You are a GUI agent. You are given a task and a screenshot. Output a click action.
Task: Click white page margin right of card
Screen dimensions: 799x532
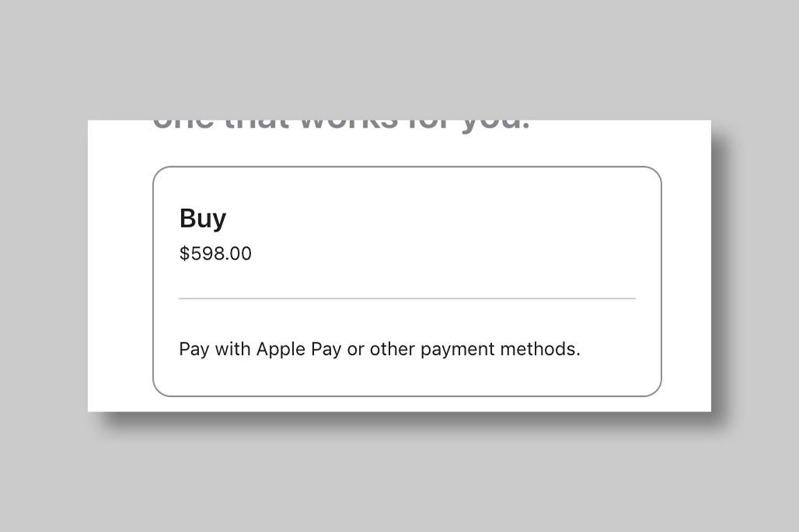686,280
